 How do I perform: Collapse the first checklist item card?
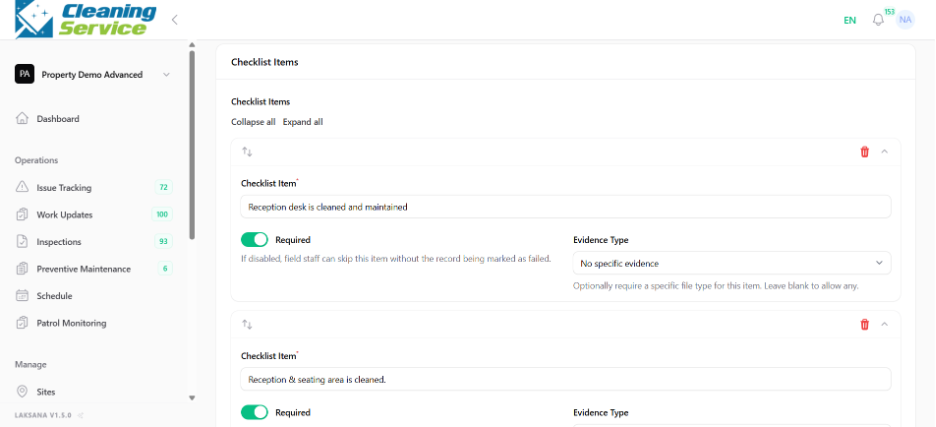click(885, 152)
